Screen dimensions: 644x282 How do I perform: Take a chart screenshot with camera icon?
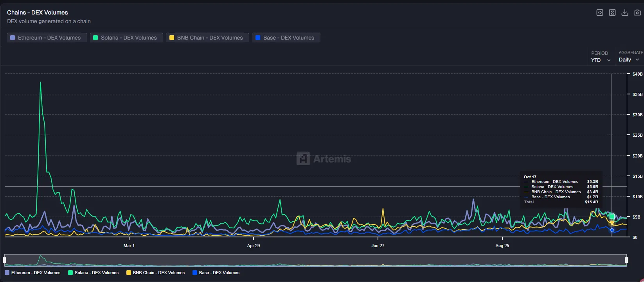point(637,13)
